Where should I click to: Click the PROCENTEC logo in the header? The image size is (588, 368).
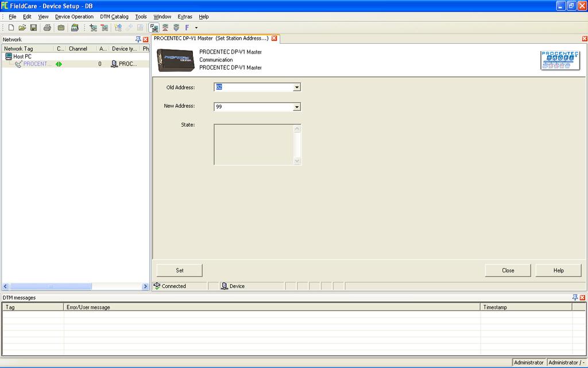tap(560, 60)
